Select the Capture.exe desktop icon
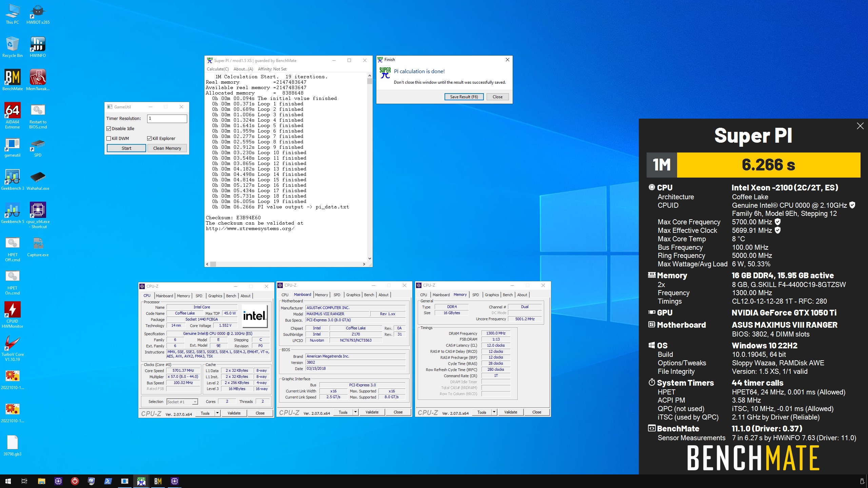The width and height of the screenshot is (868, 488). pyautogui.click(x=38, y=247)
